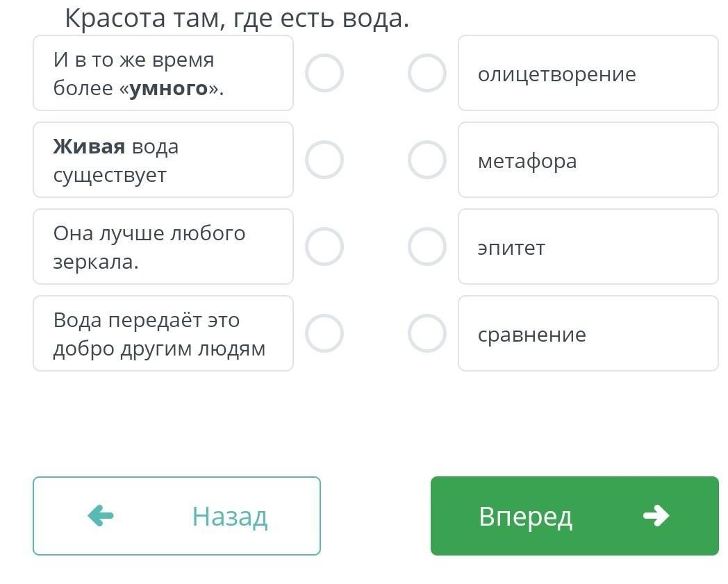Screen dimensions: 728x584
Task: Click the «Она лучше любого зеркала» card
Action: (x=163, y=247)
